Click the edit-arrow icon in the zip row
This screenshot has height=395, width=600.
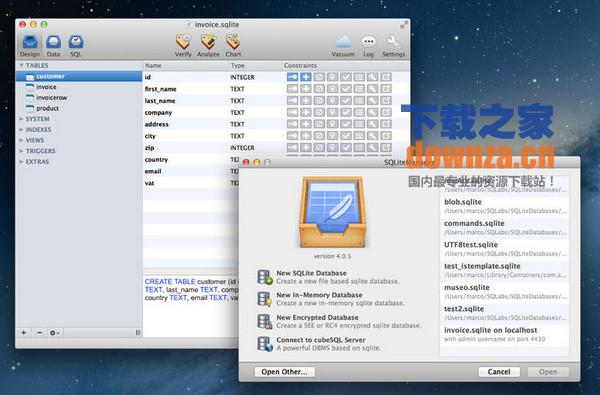click(386, 147)
